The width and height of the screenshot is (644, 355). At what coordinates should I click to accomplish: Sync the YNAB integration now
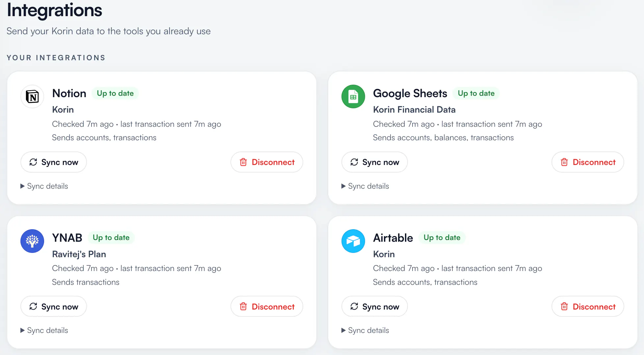click(54, 307)
